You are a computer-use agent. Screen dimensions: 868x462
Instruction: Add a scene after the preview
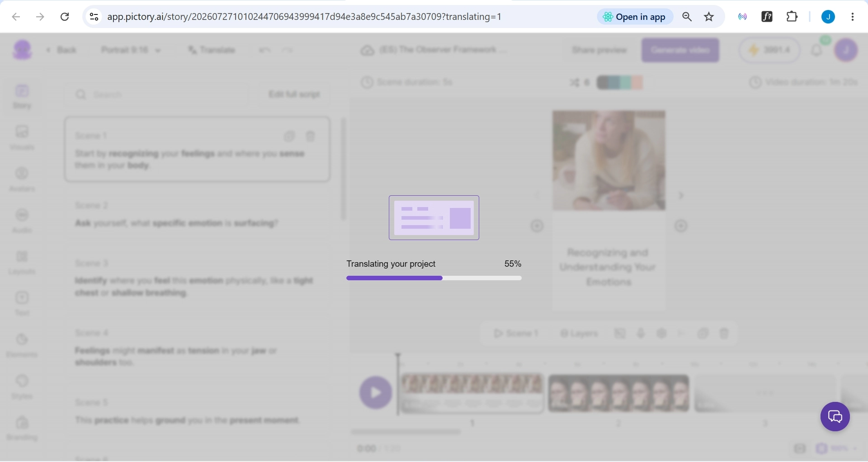(681, 226)
